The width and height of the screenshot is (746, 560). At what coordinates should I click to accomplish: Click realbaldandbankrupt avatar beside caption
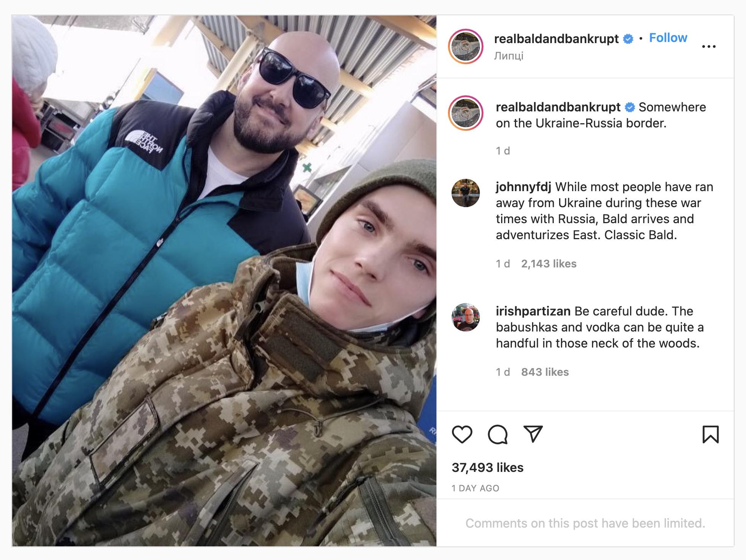coord(466,113)
